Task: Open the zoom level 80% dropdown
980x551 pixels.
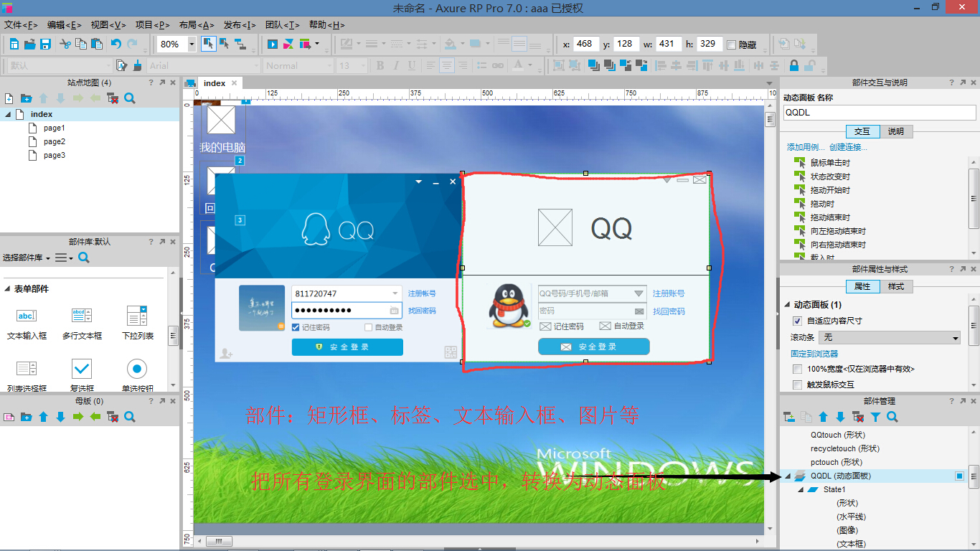Action: 192,44
